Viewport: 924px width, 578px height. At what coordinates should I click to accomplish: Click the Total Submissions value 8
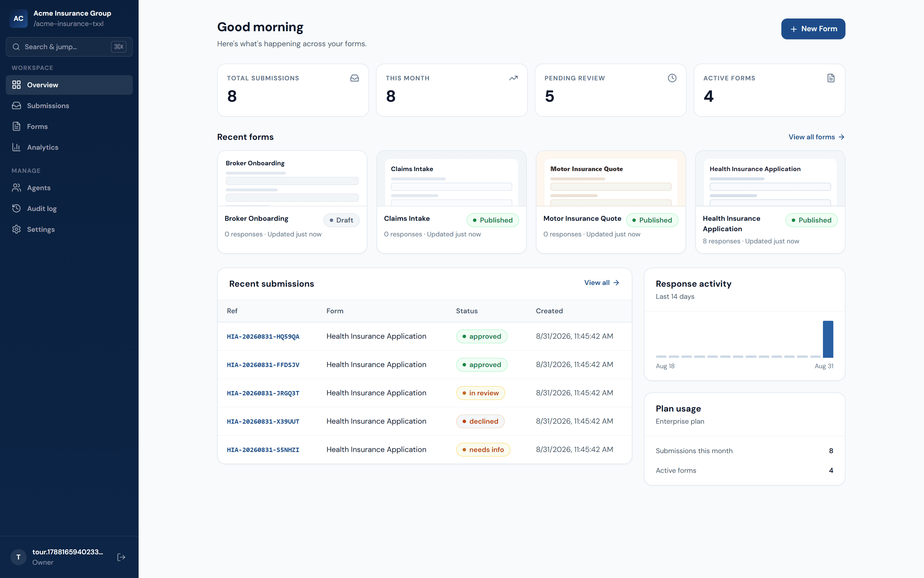[x=232, y=96]
